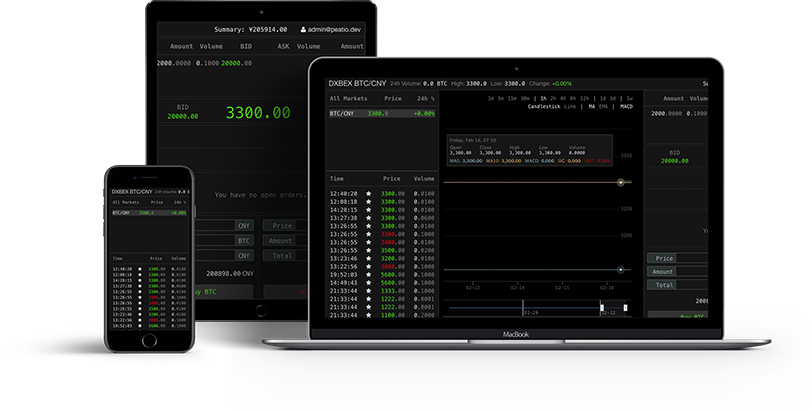The width and height of the screenshot is (812, 411).
Task: Click the All Markets header on the laptop
Action: (x=348, y=98)
